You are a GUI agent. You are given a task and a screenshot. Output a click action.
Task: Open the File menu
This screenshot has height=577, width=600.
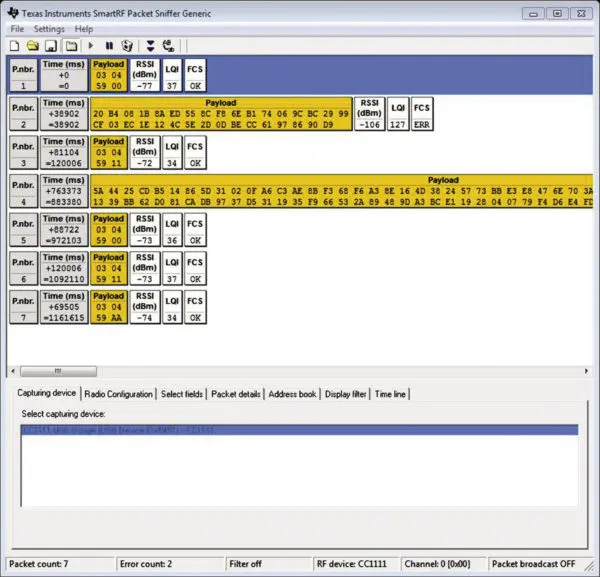click(17, 29)
